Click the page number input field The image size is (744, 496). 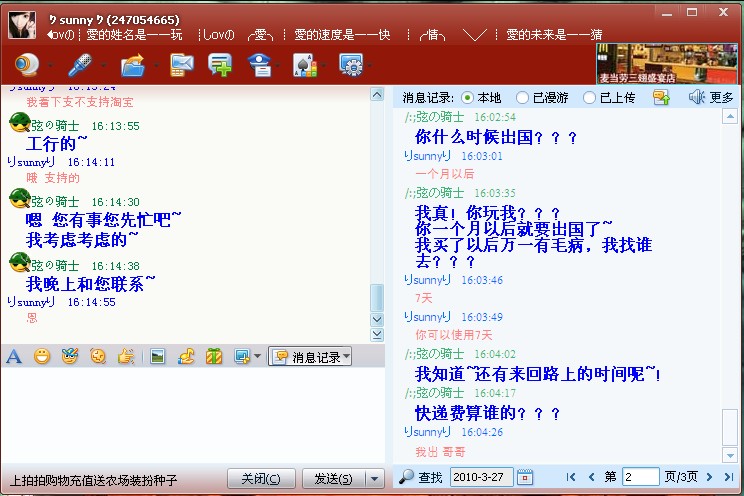[640, 477]
